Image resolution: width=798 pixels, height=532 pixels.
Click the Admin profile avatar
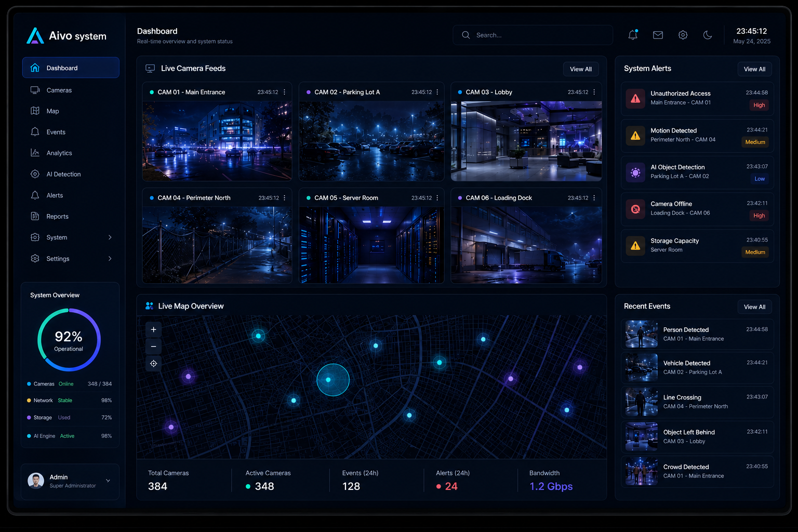36,481
